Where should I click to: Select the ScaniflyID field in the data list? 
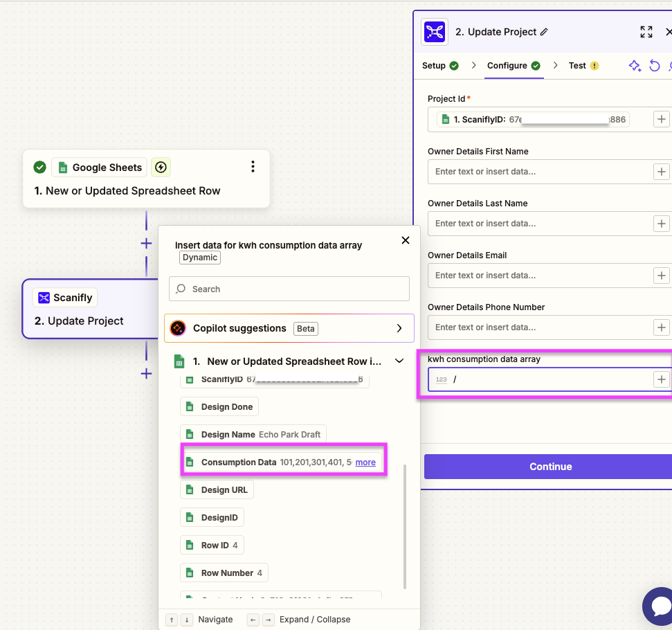click(x=275, y=380)
